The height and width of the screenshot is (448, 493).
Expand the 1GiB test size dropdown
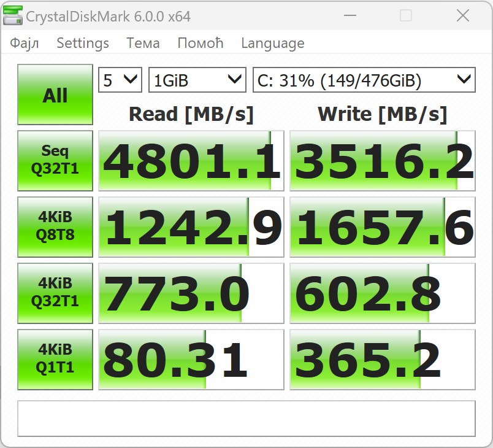(x=197, y=80)
